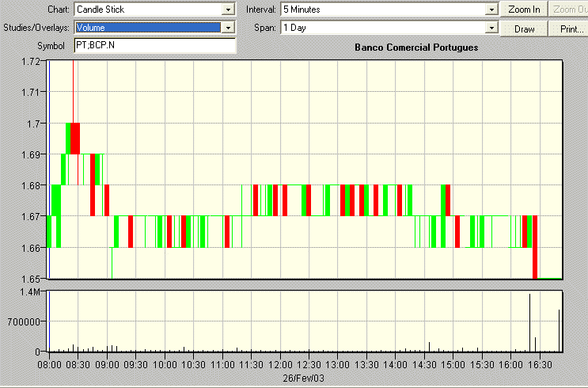Click the 14:30 time axis label
This screenshot has height=388, width=588.
(424, 364)
